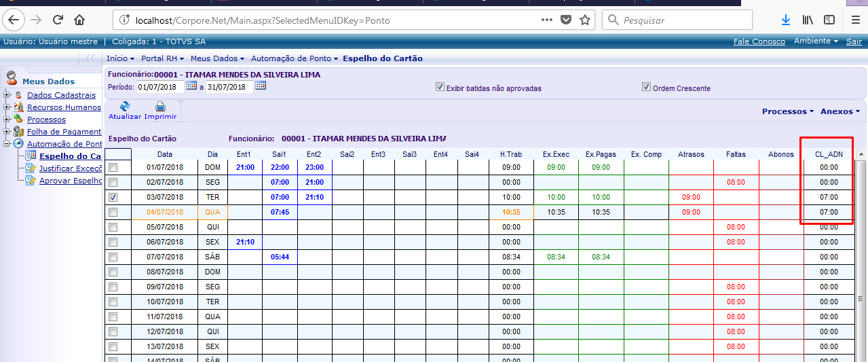Click the Sair logout link

click(x=853, y=41)
